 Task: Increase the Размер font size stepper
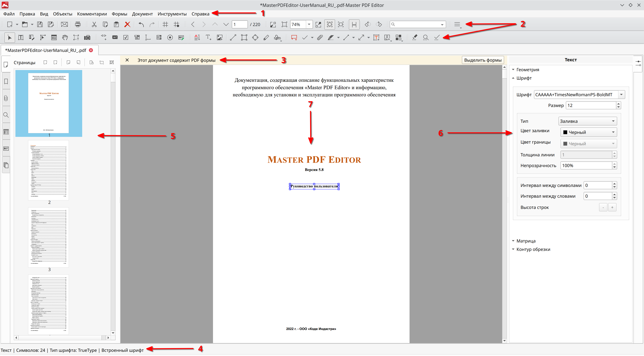tap(618, 104)
